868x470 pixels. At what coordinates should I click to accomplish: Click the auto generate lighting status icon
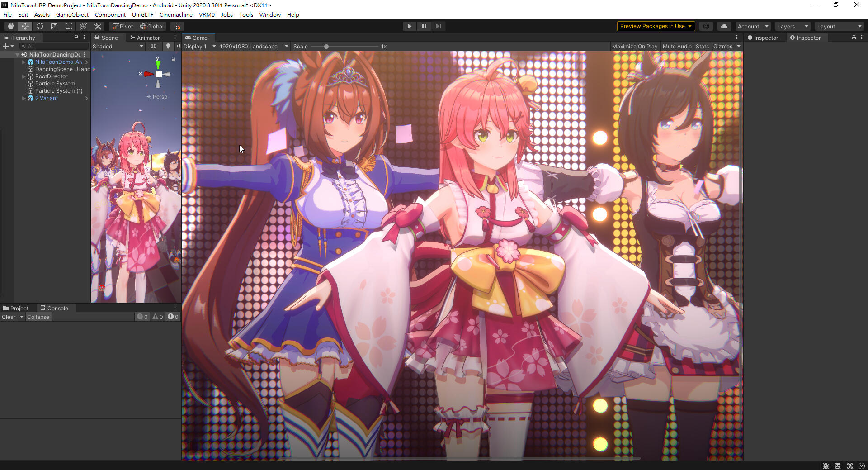tap(850, 466)
